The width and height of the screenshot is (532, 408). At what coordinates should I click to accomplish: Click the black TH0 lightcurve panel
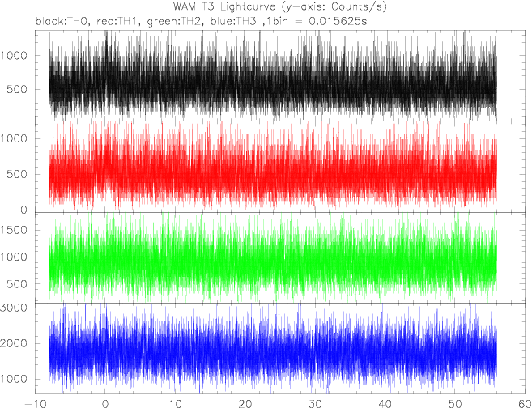click(280, 75)
